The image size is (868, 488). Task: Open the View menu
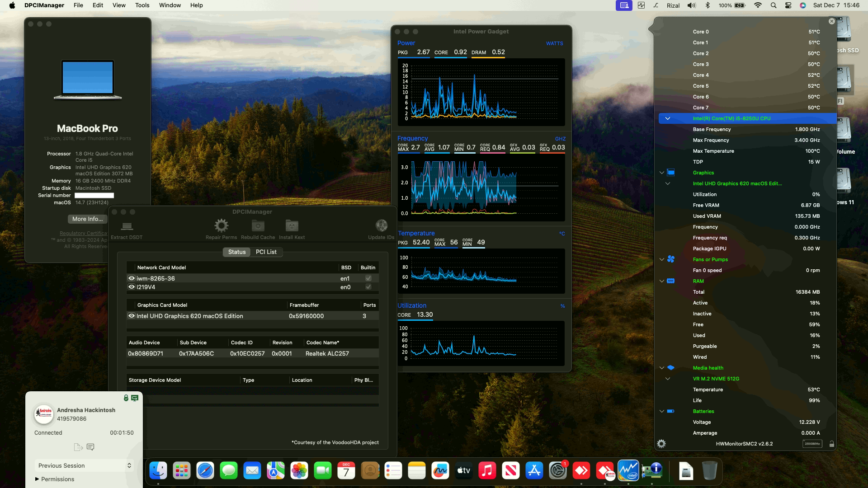coord(119,5)
